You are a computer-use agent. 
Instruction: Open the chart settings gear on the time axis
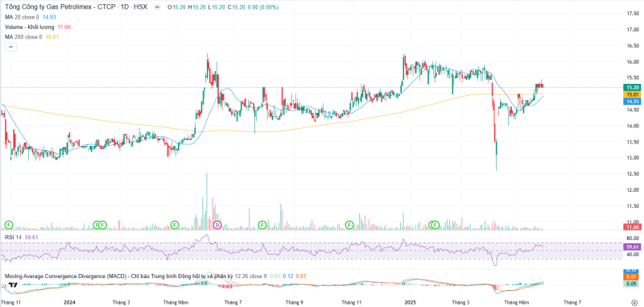pos(634,302)
